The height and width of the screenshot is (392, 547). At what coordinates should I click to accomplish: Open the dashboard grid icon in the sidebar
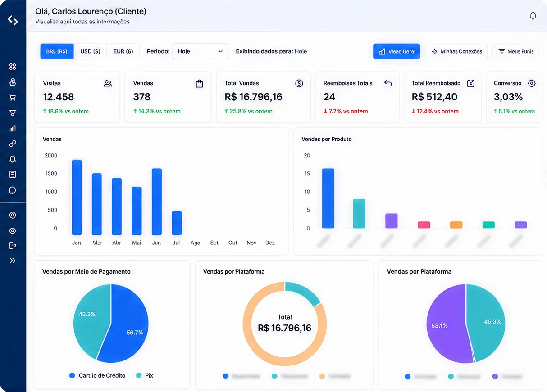[13, 67]
